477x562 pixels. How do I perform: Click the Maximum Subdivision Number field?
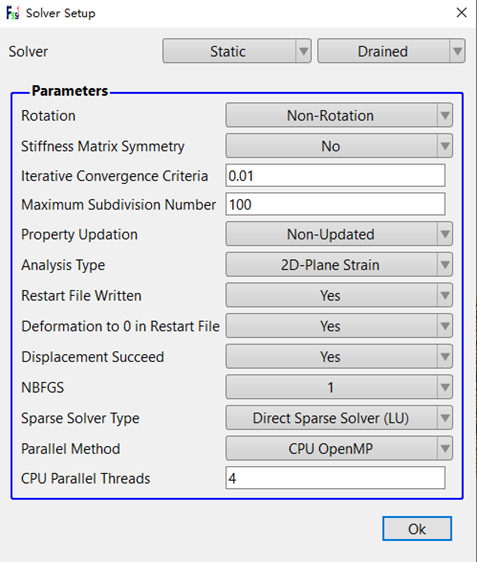click(335, 204)
